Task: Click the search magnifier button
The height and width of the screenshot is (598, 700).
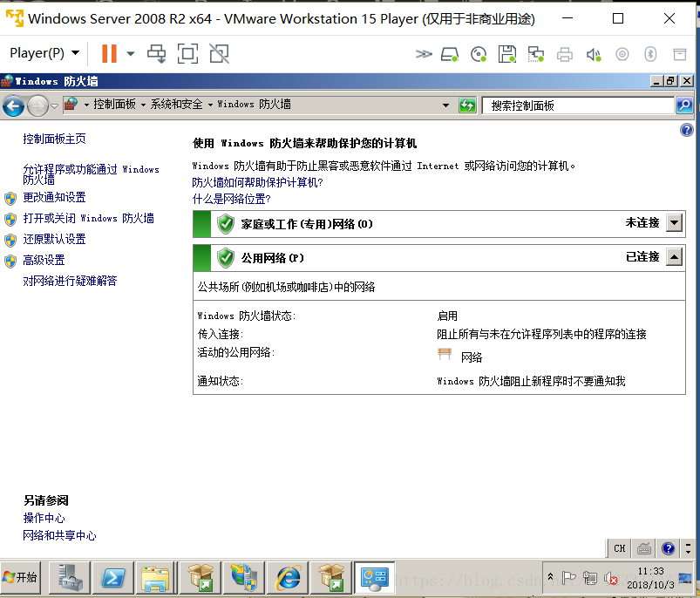Action: coord(684,105)
